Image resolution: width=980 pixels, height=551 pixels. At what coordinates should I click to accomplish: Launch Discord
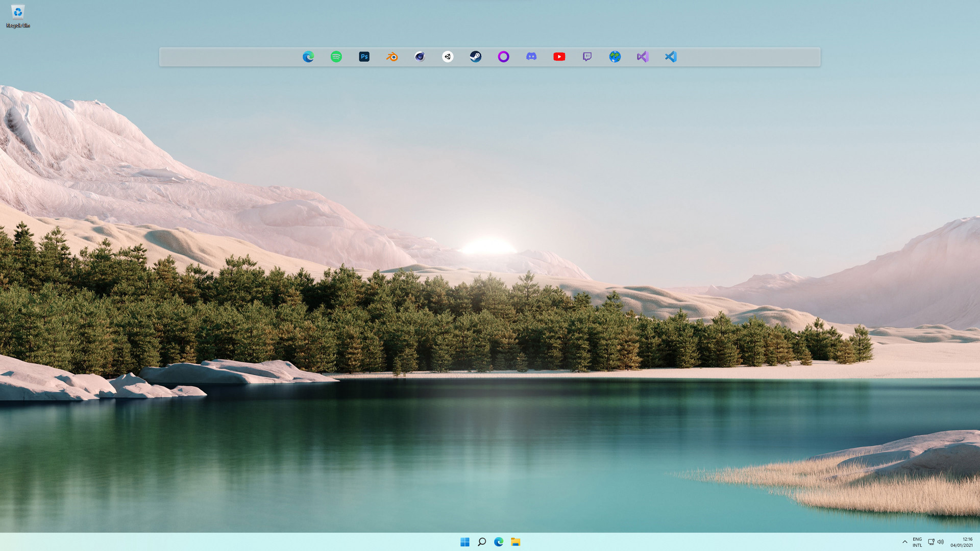point(531,57)
